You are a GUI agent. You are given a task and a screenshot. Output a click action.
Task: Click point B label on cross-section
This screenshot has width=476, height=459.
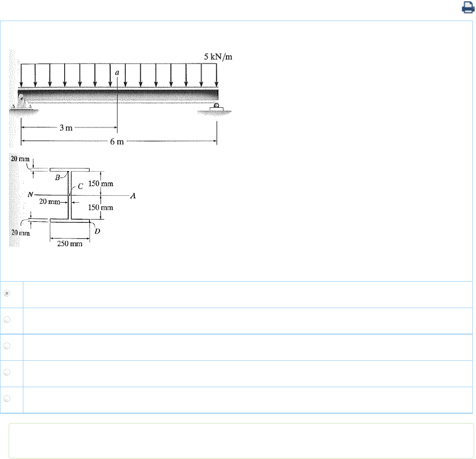pyautogui.click(x=57, y=177)
